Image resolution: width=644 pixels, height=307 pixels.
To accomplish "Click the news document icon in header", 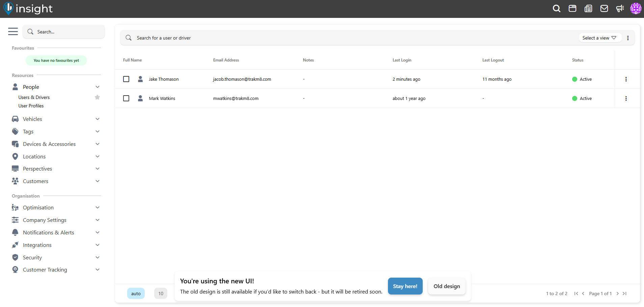I will click(588, 9).
